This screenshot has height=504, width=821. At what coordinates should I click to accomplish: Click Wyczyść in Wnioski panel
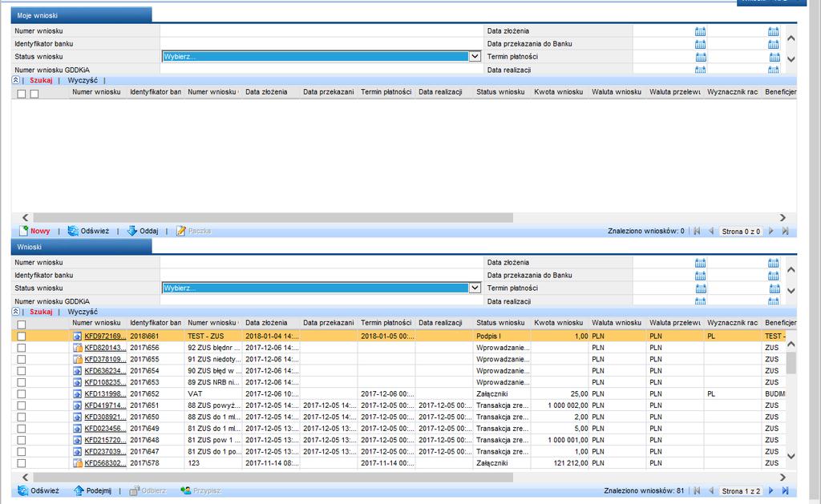pyautogui.click(x=83, y=312)
